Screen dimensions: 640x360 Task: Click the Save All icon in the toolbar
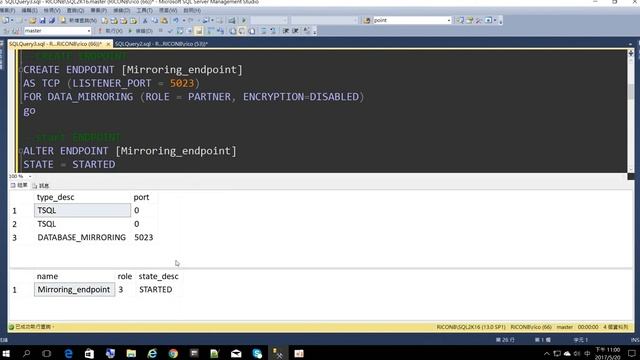pyautogui.click(x=52, y=20)
